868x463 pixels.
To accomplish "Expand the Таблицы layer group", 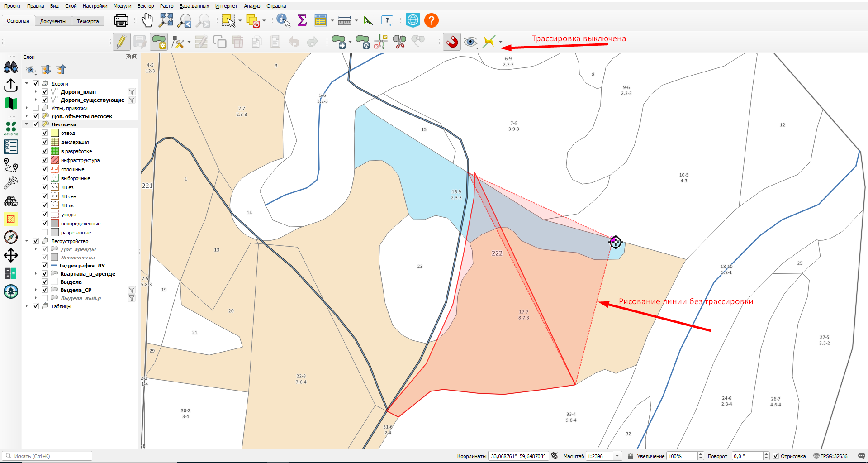I will coord(27,306).
